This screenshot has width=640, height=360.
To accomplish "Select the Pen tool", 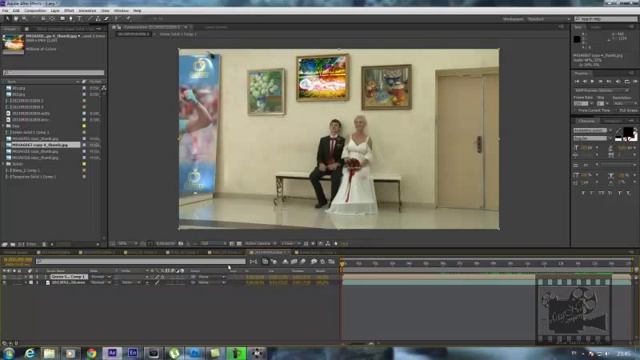I will pos(71,19).
